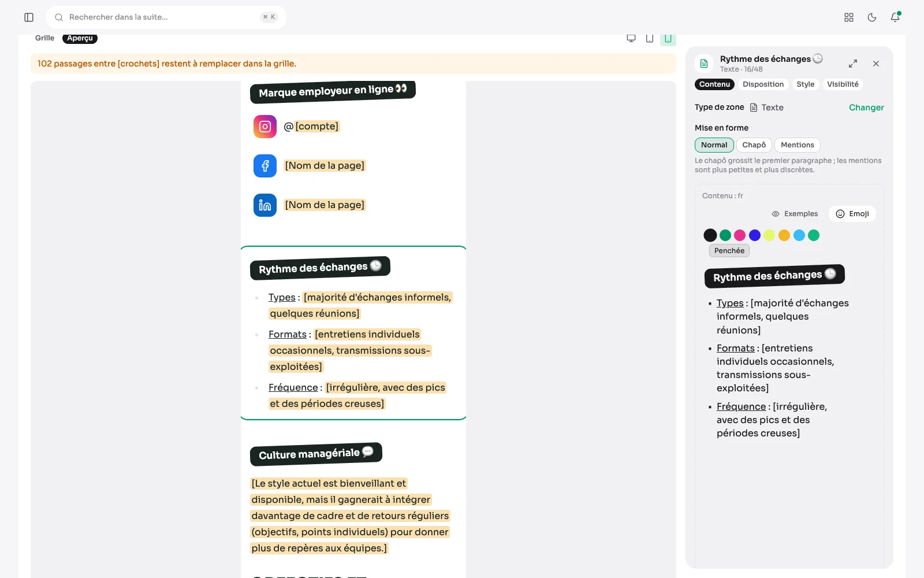This screenshot has width=924, height=578.
Task: Pick the pink color swatch
Action: tap(740, 235)
